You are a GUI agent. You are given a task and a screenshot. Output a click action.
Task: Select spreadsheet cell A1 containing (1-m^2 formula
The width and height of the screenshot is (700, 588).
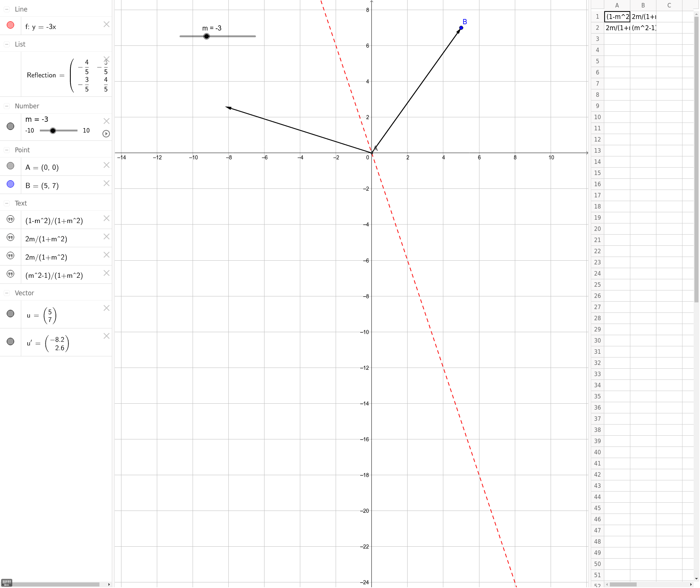pos(617,16)
